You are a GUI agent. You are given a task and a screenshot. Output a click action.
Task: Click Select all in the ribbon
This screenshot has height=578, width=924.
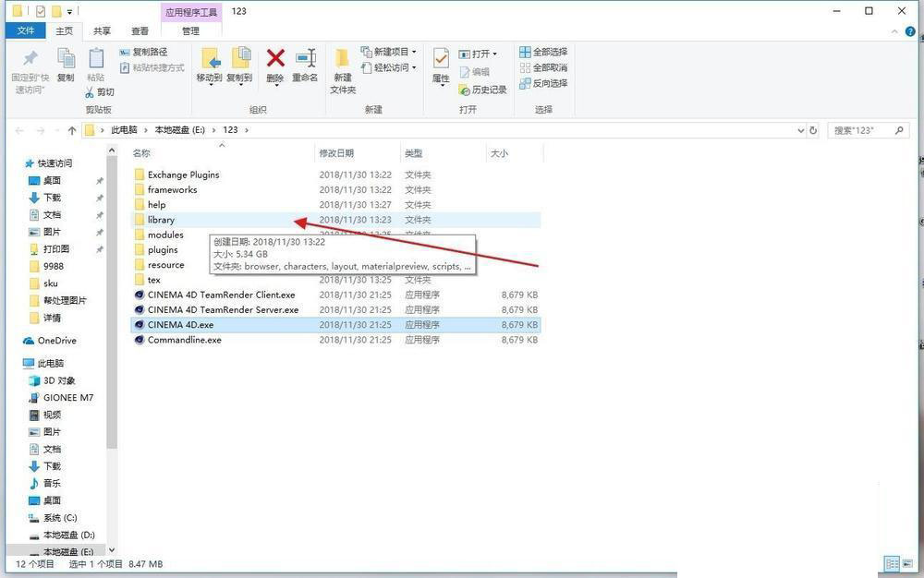point(543,52)
